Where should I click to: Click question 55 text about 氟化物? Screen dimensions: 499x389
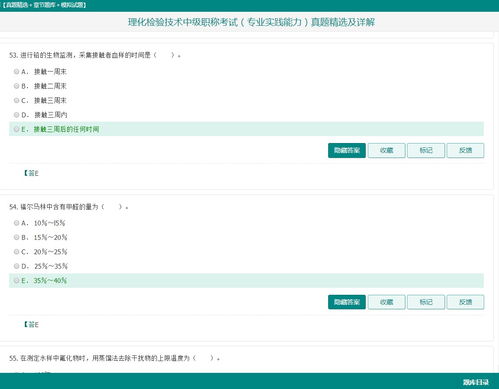pos(114,358)
